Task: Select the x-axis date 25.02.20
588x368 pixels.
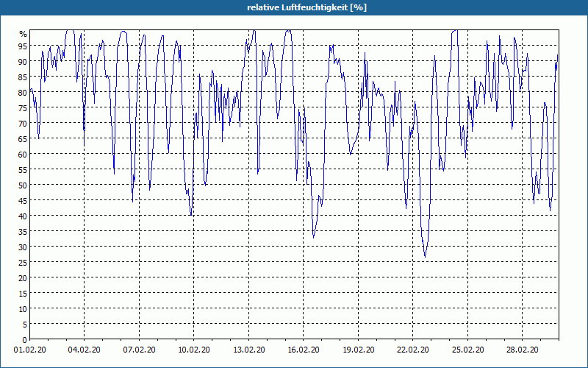Action: click(x=467, y=350)
